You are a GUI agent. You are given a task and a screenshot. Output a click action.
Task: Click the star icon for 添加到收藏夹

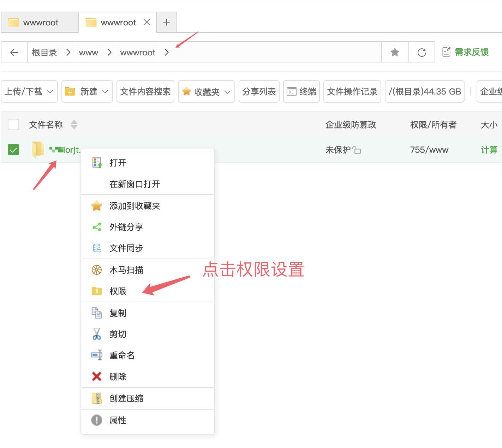pyautogui.click(x=96, y=206)
